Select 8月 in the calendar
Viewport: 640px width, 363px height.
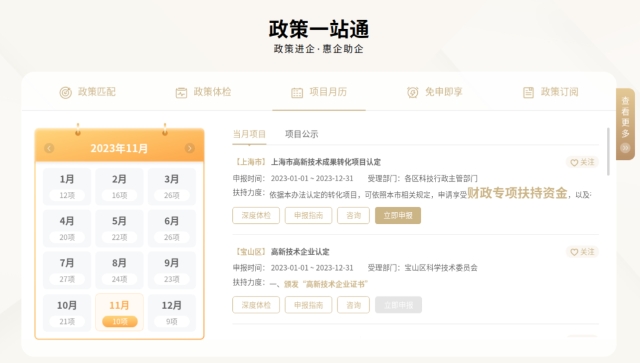pyautogui.click(x=119, y=271)
